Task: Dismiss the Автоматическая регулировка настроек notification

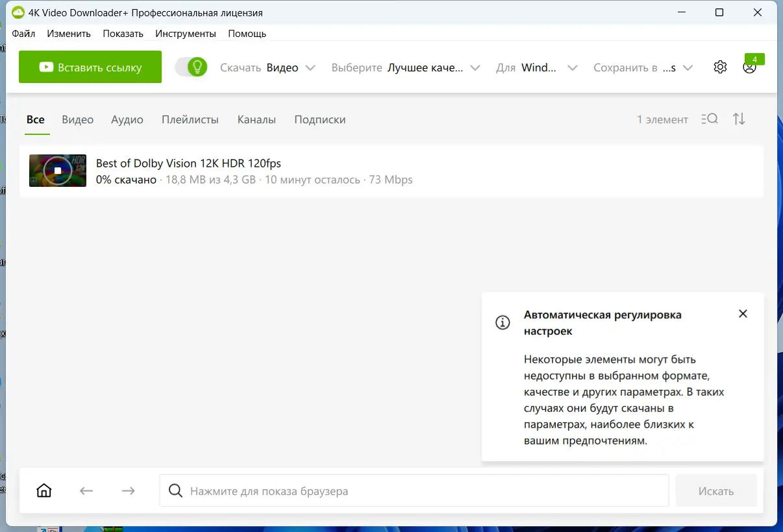Action: [x=743, y=313]
